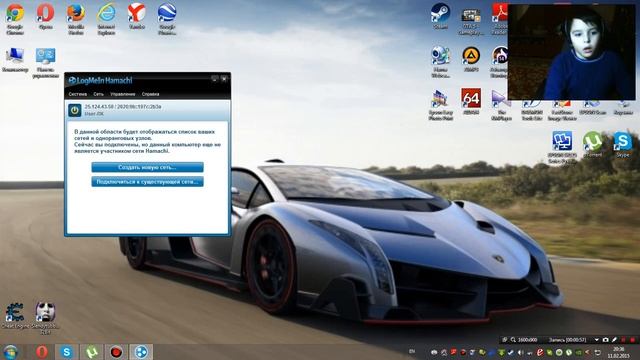The width and height of the screenshot is (640, 360).
Task: Select the Hamachi IP address text
Action: click(123, 107)
